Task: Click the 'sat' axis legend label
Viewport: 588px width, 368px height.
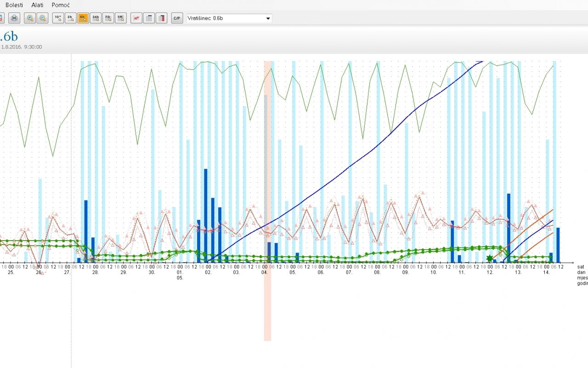Action: coord(581,267)
